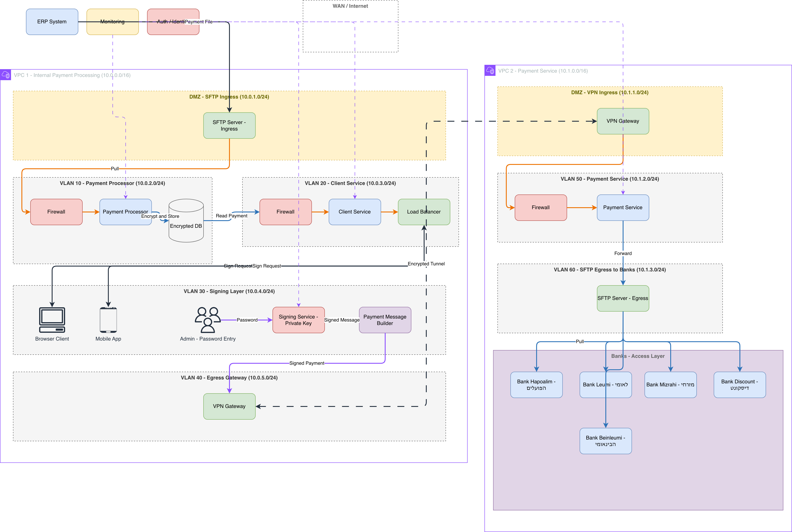This screenshot has height=532, width=792.
Task: Click the Banks - Access Layer title
Action: pos(638,356)
